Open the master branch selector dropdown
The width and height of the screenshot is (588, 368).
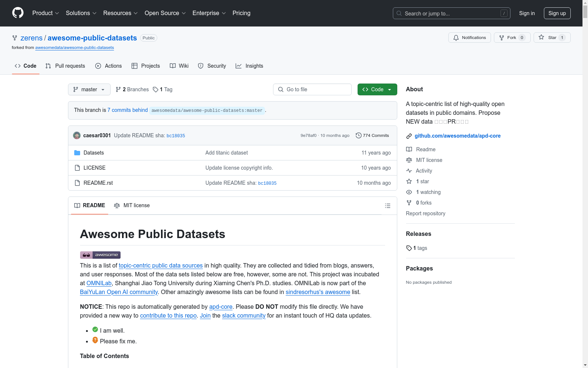coord(89,89)
